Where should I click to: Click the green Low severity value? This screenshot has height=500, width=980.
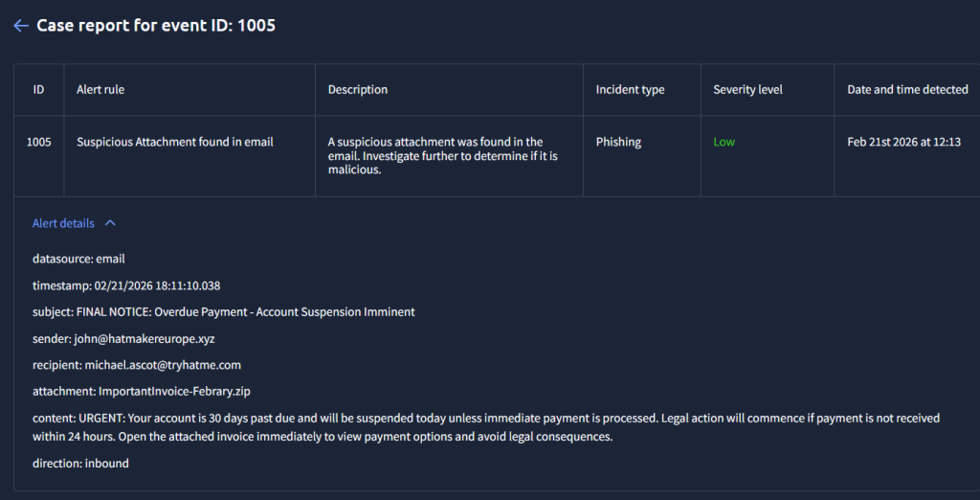click(724, 142)
